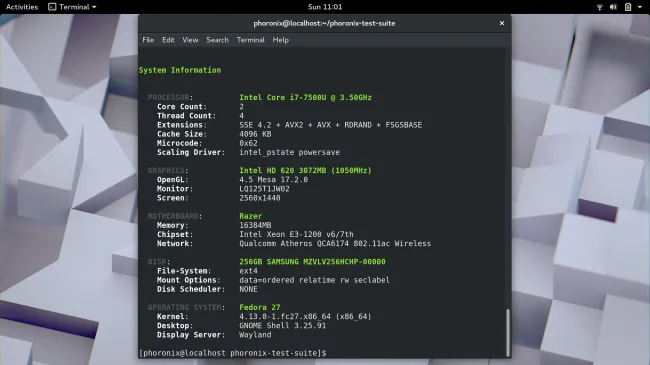Click '4.13.0-1.fc27.x86_64' kernel value
650x365 pixels.
point(285,316)
